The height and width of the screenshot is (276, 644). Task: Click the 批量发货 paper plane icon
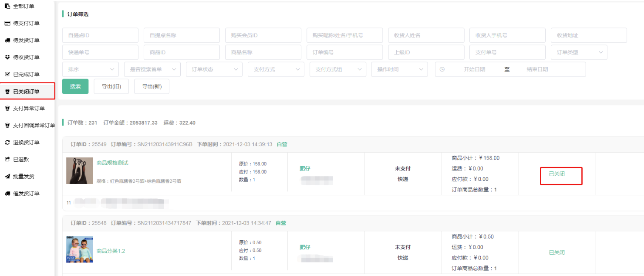(7, 176)
